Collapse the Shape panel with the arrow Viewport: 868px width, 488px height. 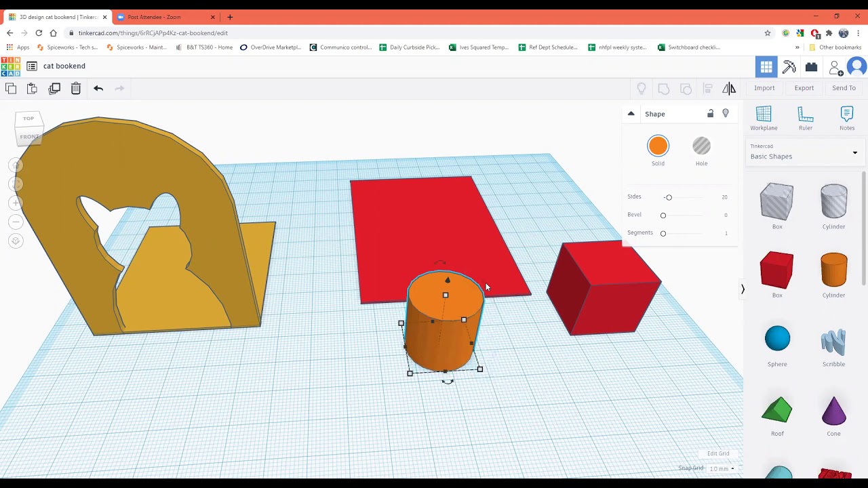click(631, 114)
